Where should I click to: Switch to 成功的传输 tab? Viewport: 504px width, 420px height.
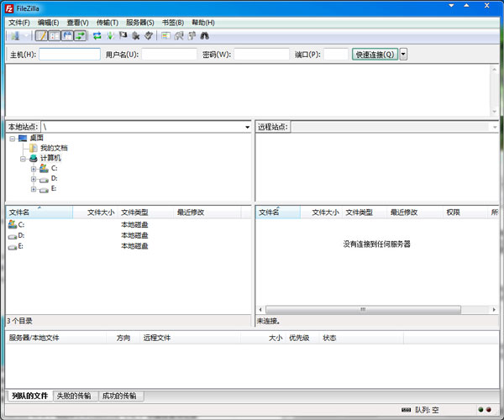119,396
